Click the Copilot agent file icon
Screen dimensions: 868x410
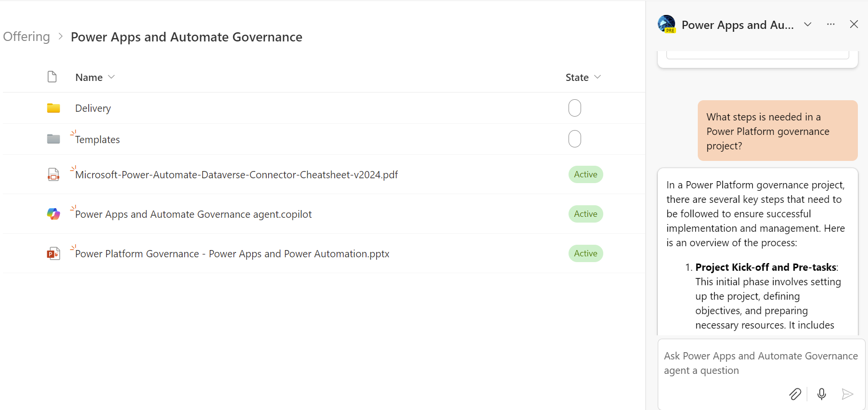54,214
